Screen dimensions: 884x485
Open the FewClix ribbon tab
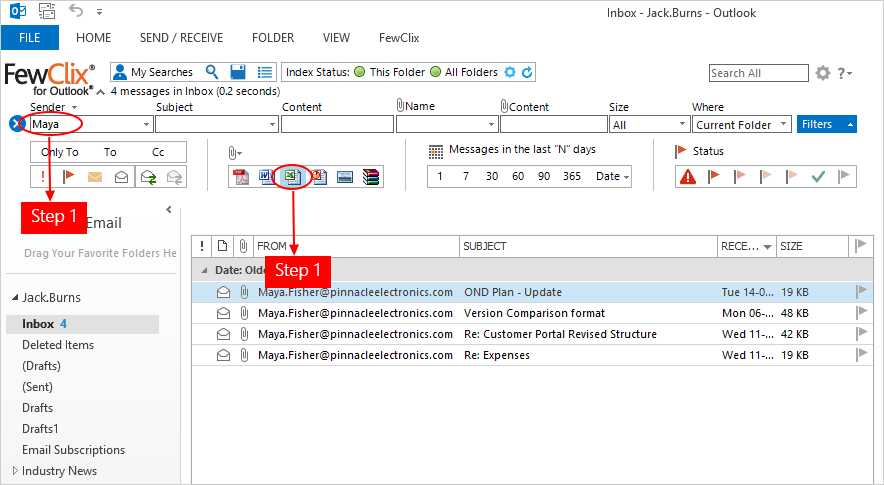click(x=399, y=38)
